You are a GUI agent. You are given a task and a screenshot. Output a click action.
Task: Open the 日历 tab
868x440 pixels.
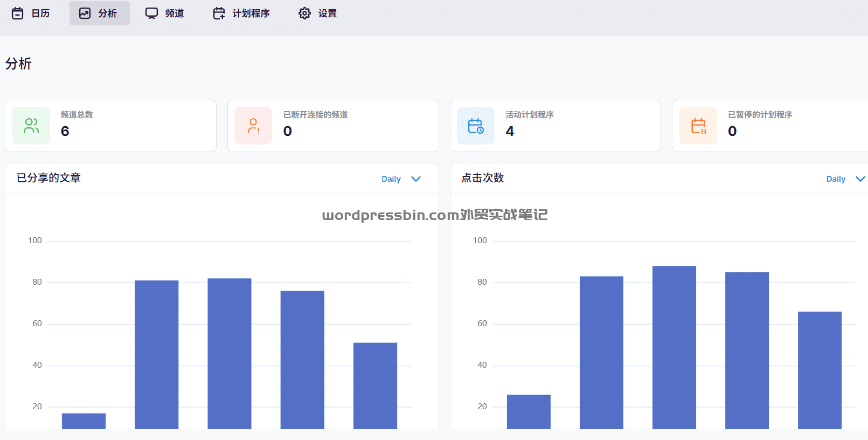[40, 13]
